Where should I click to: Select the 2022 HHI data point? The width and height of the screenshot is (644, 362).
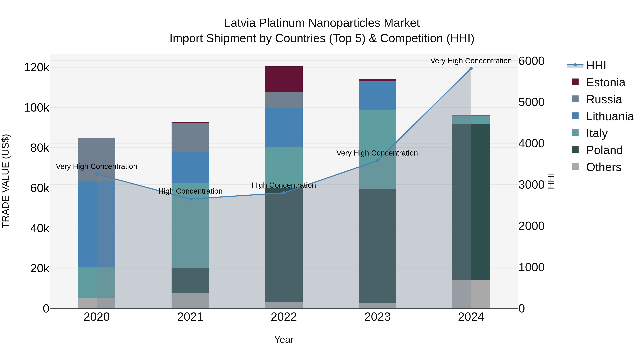[284, 193]
